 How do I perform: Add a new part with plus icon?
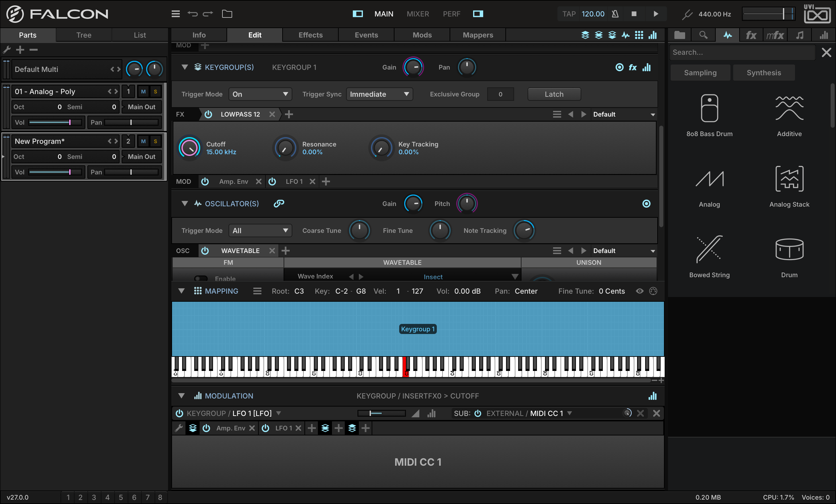[20, 50]
